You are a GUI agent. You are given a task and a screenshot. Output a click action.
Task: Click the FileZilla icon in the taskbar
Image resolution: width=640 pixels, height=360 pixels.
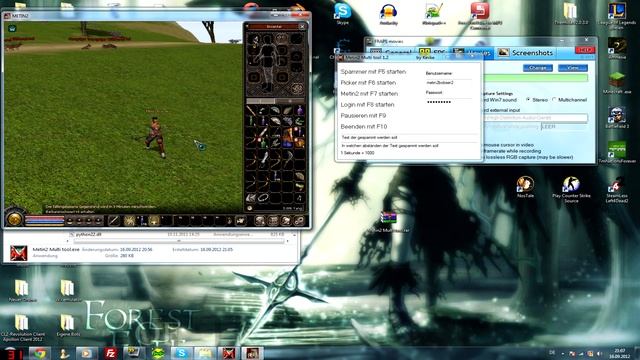110,353
